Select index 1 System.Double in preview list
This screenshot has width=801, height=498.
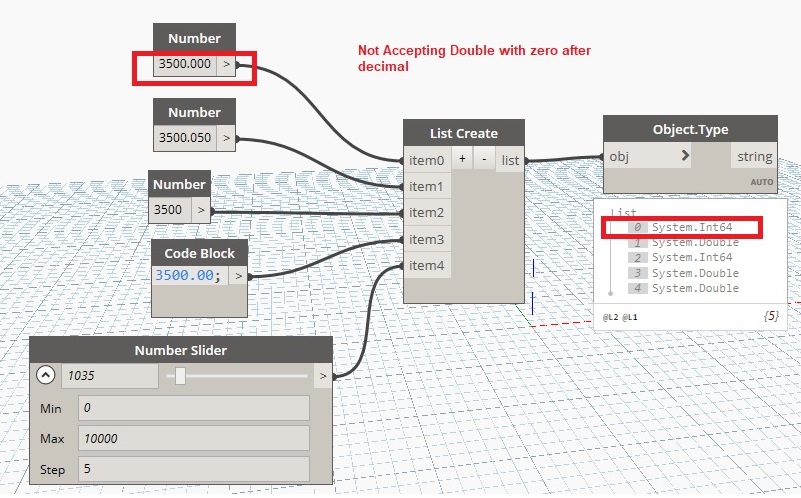(x=684, y=242)
